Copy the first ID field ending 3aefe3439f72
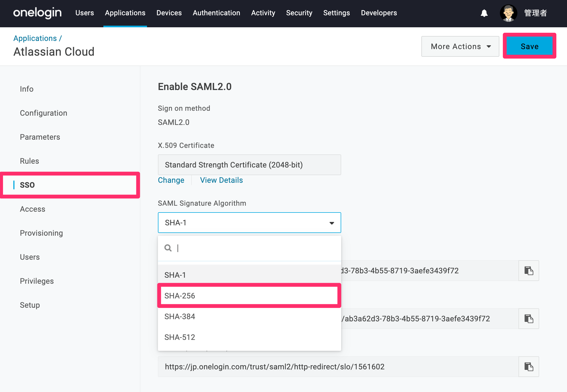567x392 pixels. 529,271
